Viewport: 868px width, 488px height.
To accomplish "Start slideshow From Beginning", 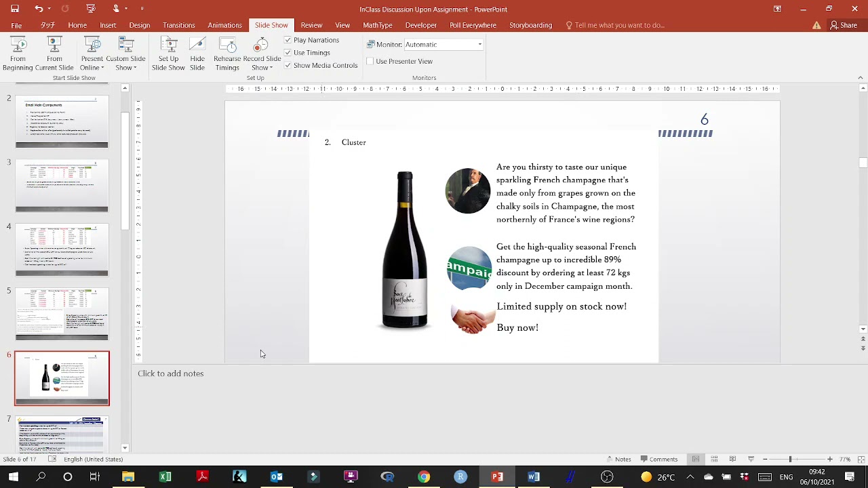I will coord(18,54).
